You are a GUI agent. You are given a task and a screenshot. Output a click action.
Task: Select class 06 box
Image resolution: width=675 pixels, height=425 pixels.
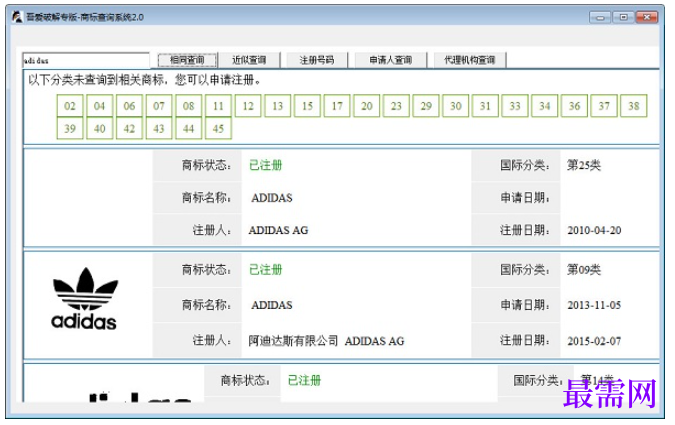coord(129,106)
